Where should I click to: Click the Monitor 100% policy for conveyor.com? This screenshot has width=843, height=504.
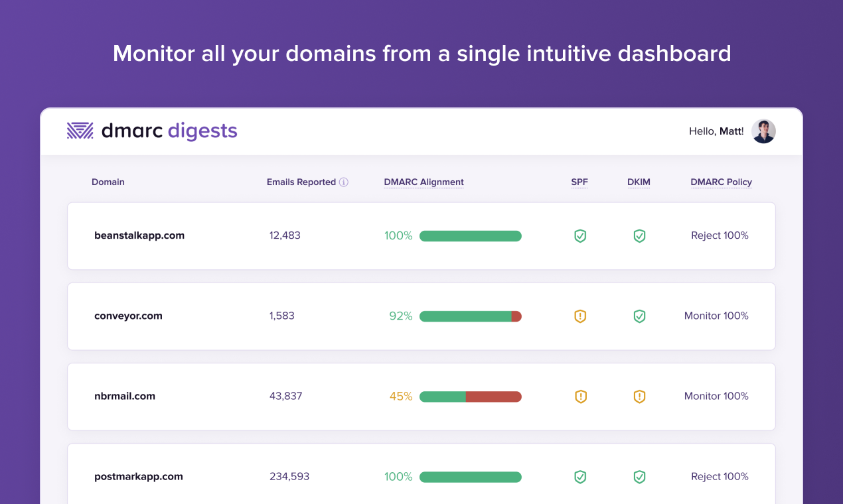tap(716, 316)
